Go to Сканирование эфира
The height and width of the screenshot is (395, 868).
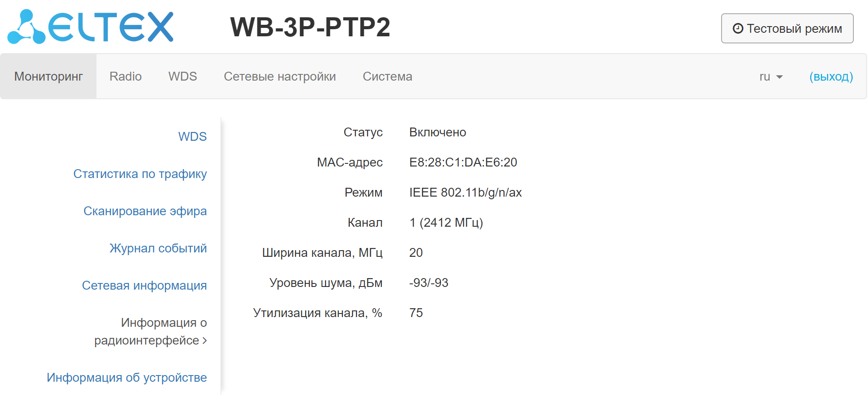(x=145, y=211)
